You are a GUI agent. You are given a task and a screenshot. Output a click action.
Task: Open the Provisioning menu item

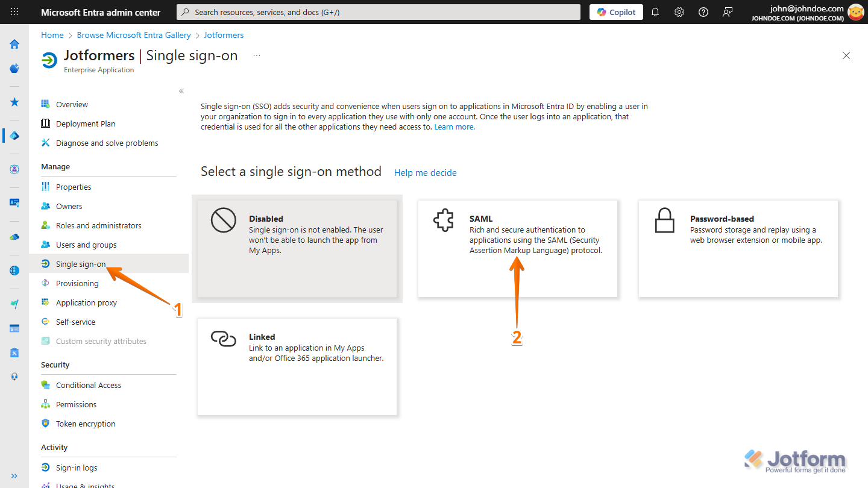pyautogui.click(x=77, y=283)
